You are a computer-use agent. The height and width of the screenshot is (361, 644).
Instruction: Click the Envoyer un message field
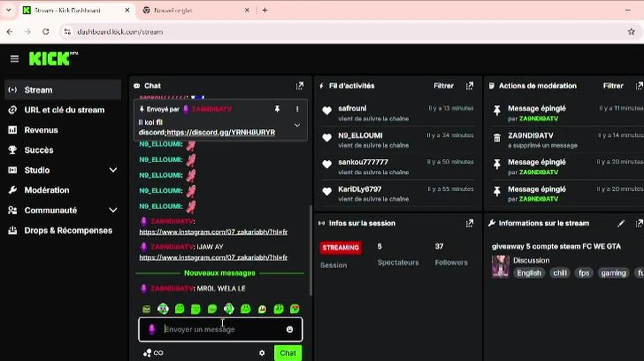[x=221, y=329]
